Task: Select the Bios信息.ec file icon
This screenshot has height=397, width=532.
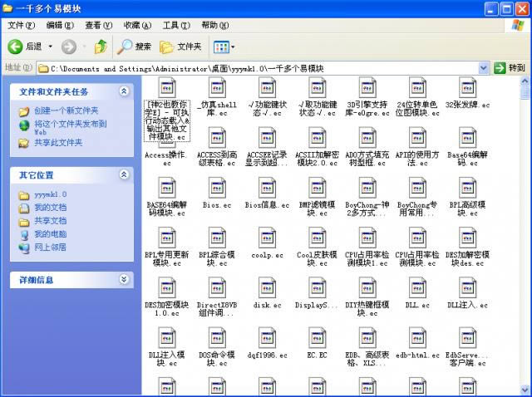Action: point(267,188)
